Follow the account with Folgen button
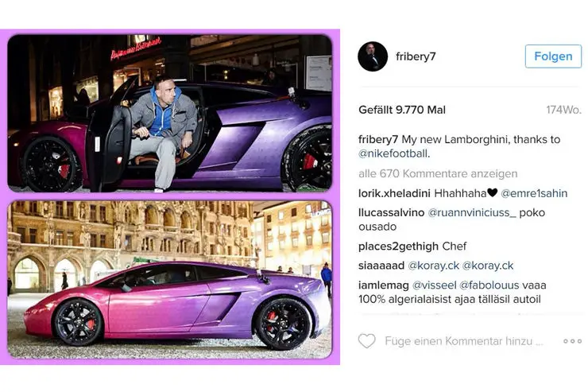This screenshot has height=392, width=588. [x=553, y=56]
